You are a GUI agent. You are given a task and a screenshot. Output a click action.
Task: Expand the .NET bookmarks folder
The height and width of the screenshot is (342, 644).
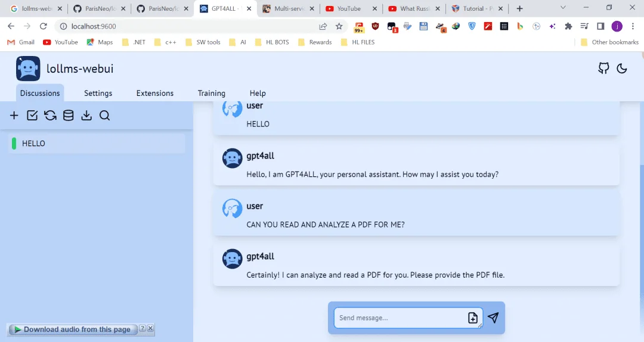coord(134,42)
